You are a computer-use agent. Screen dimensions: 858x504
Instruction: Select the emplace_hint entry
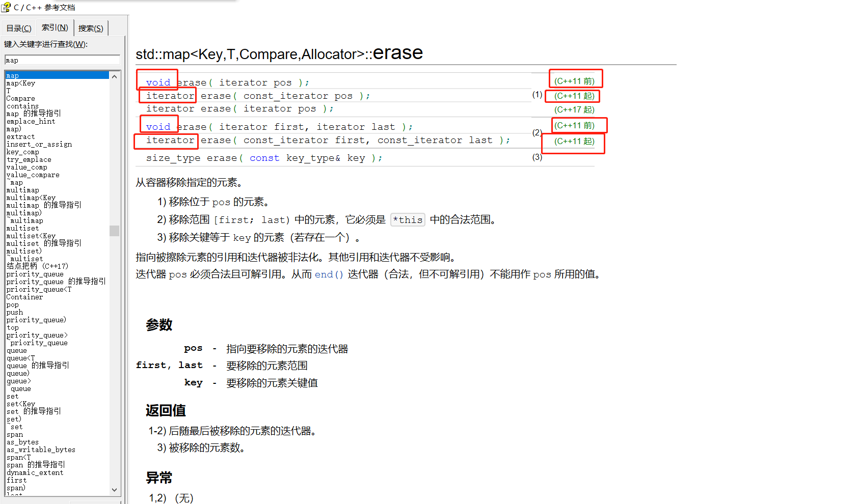coord(31,121)
